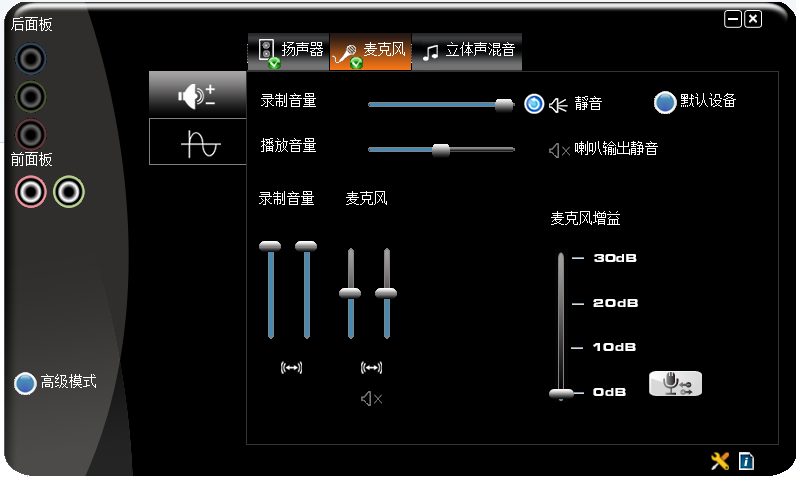
Task: Click the blue rear panel jack
Action: [30, 59]
